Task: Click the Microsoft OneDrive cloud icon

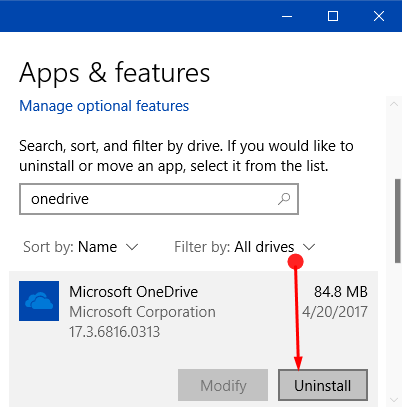Action: [39, 301]
